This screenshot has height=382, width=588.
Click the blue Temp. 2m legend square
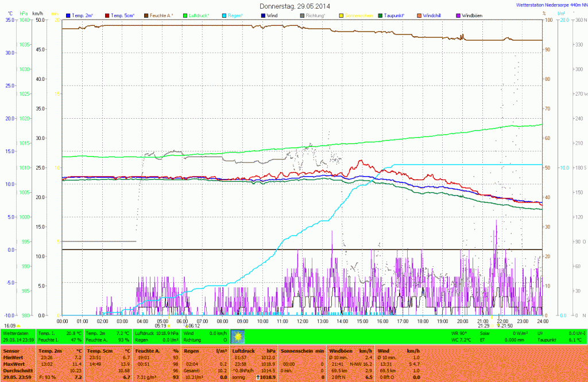(x=69, y=15)
